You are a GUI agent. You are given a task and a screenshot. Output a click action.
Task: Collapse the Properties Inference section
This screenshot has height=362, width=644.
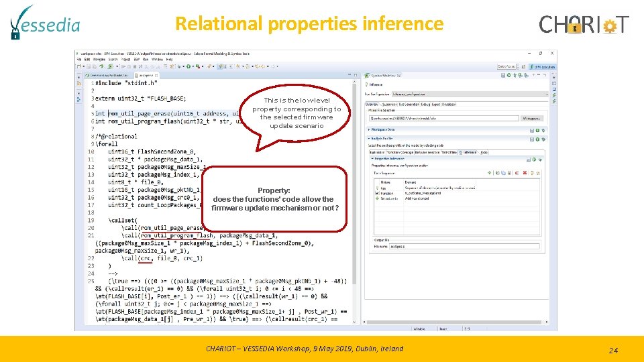pos(372,158)
